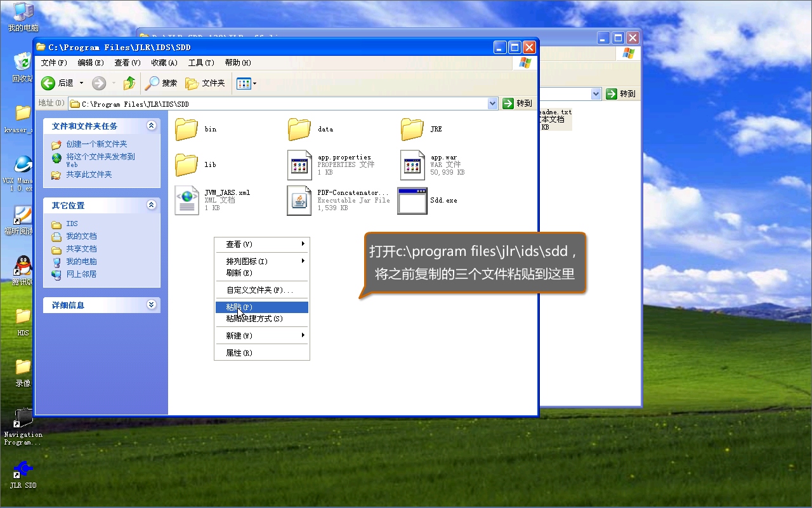Expand 查看(V) submenu in context menu
The image size is (812, 508).
262,244
